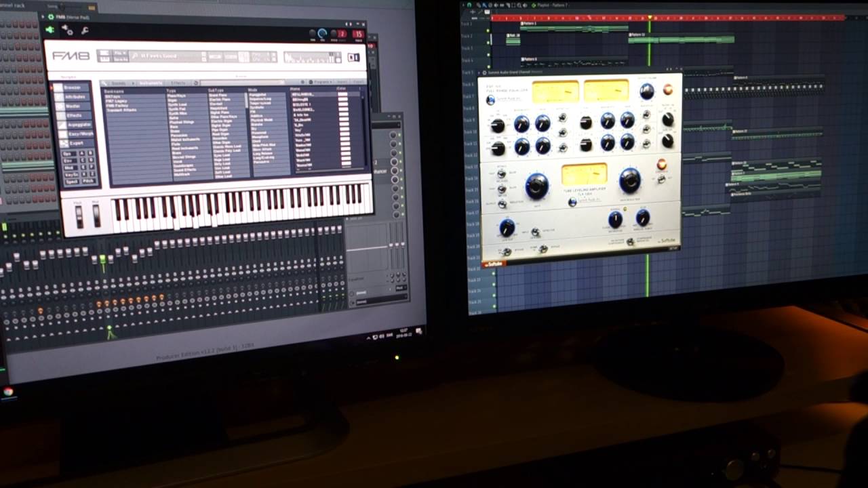Open the FM8 Browser page
This screenshot has width=868, height=488.
coord(72,87)
